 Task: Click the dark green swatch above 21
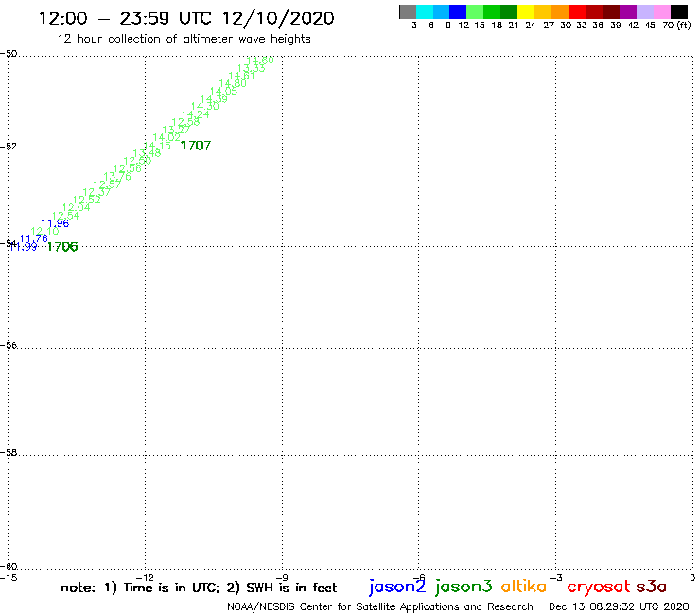click(509, 11)
